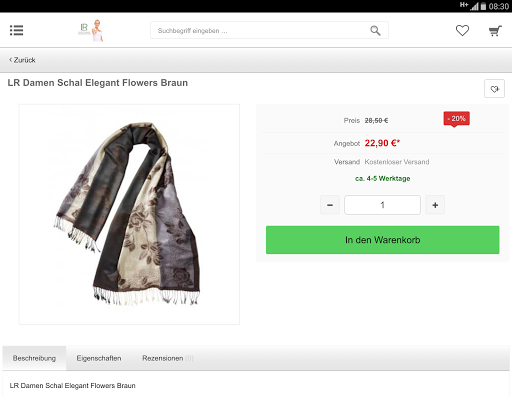Decrease quantity with minus button
Screen dimensions: 512x396
pyautogui.click(x=330, y=205)
